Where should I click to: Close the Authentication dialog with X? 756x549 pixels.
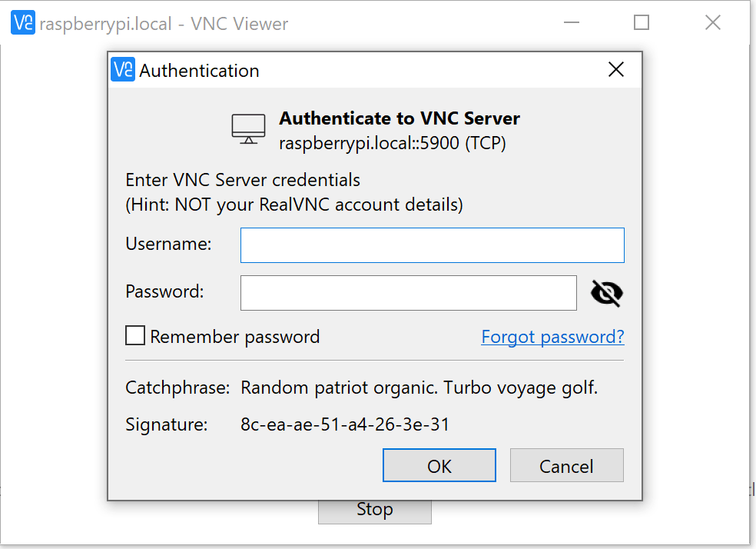[x=615, y=70]
